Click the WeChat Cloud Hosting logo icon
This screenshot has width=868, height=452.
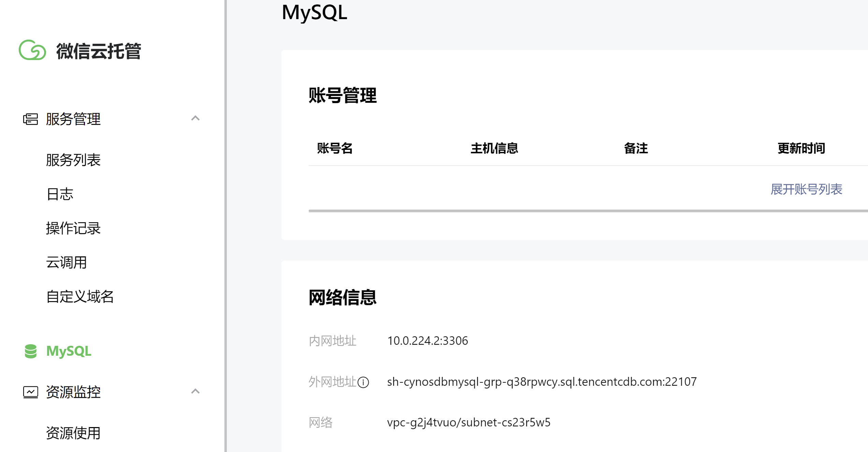click(x=32, y=50)
